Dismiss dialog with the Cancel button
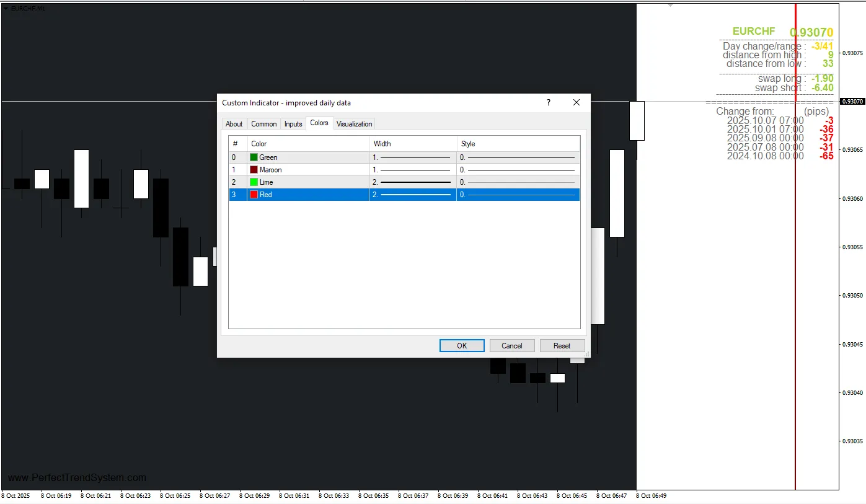866x504 pixels. click(x=512, y=346)
